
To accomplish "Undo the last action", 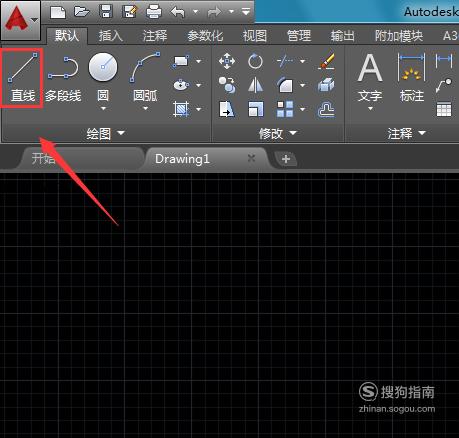I will 178,12.
